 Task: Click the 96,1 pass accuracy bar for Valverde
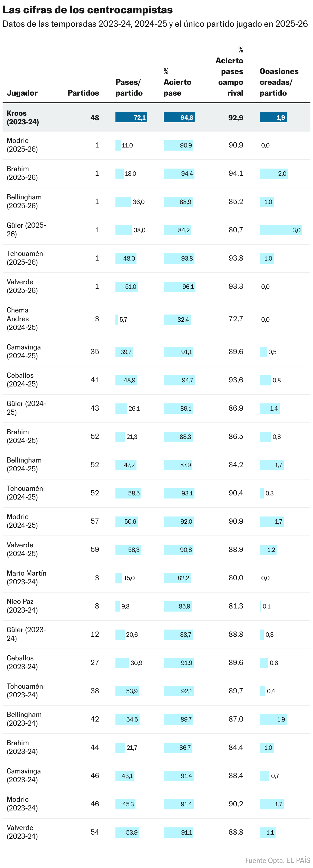179,287
